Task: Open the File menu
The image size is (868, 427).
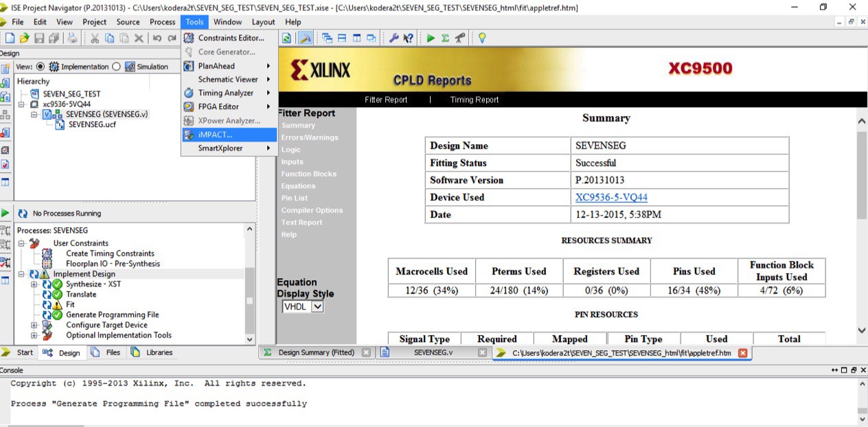Action: tap(18, 22)
